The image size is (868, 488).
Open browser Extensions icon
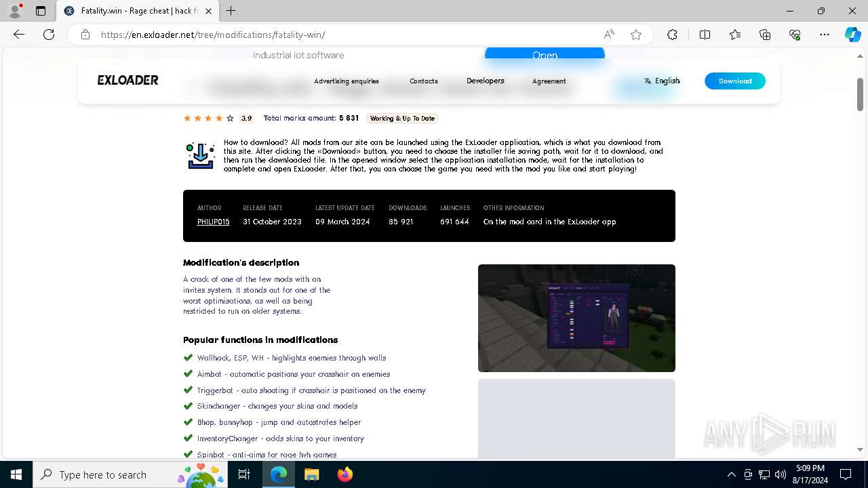[x=672, y=35]
